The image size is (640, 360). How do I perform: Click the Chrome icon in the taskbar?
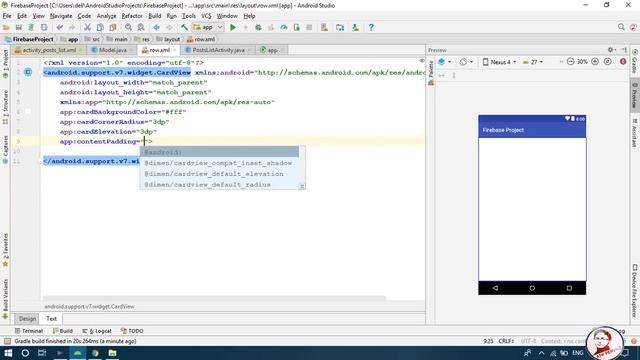95,353
